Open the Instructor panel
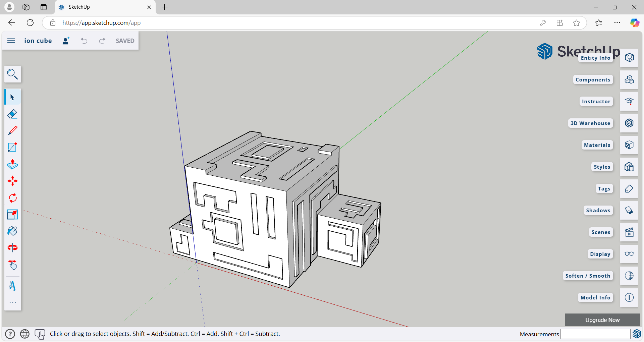This screenshot has height=342, width=644. (629, 101)
